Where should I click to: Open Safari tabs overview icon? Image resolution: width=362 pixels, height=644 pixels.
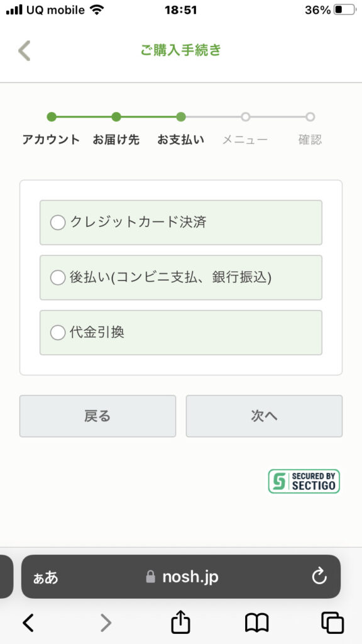tap(332, 623)
